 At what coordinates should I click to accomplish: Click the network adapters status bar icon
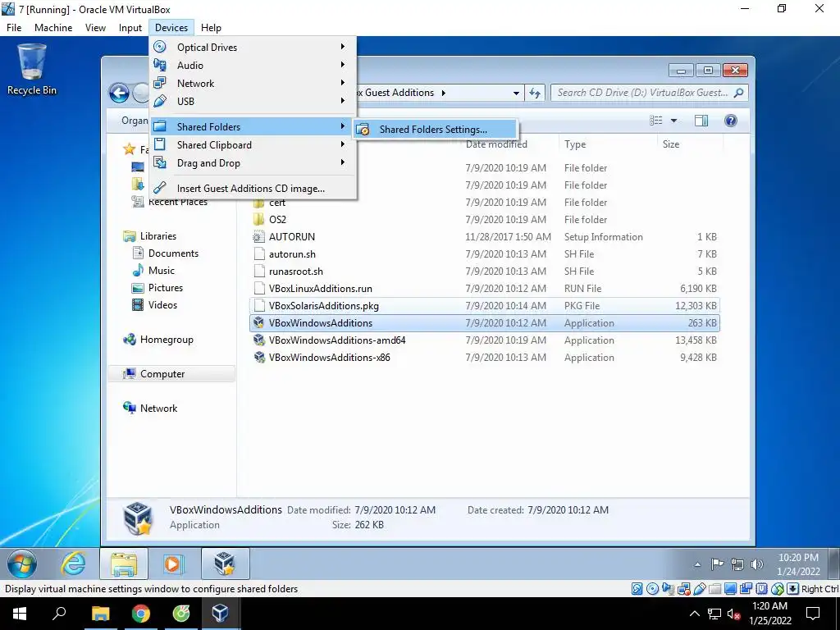click(683, 589)
